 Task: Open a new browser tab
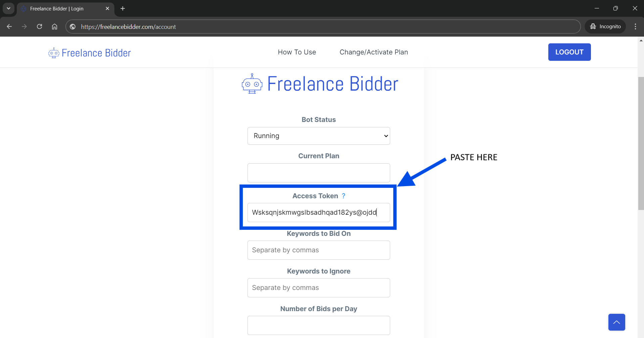(x=123, y=8)
